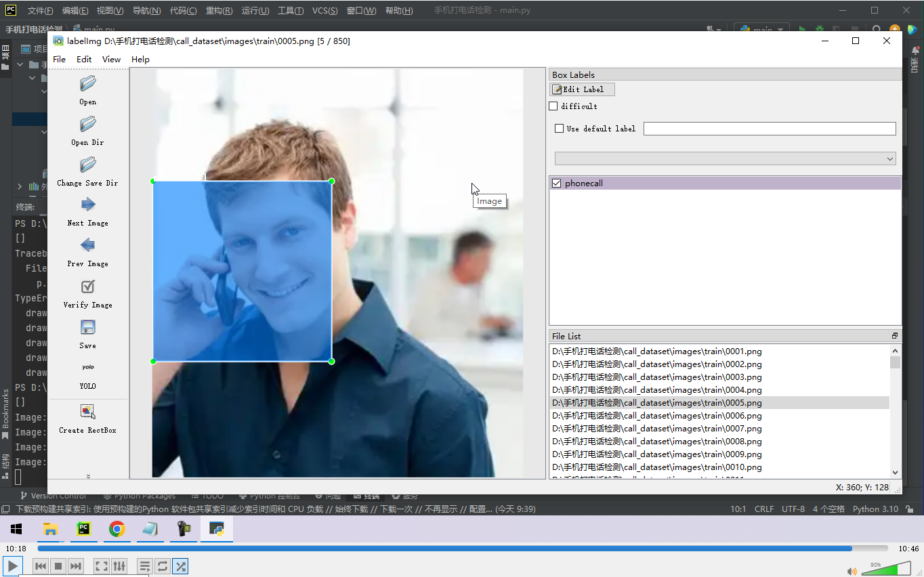The width and height of the screenshot is (924, 577).
Task: Go back using the Prev Image icon
Action: click(88, 245)
